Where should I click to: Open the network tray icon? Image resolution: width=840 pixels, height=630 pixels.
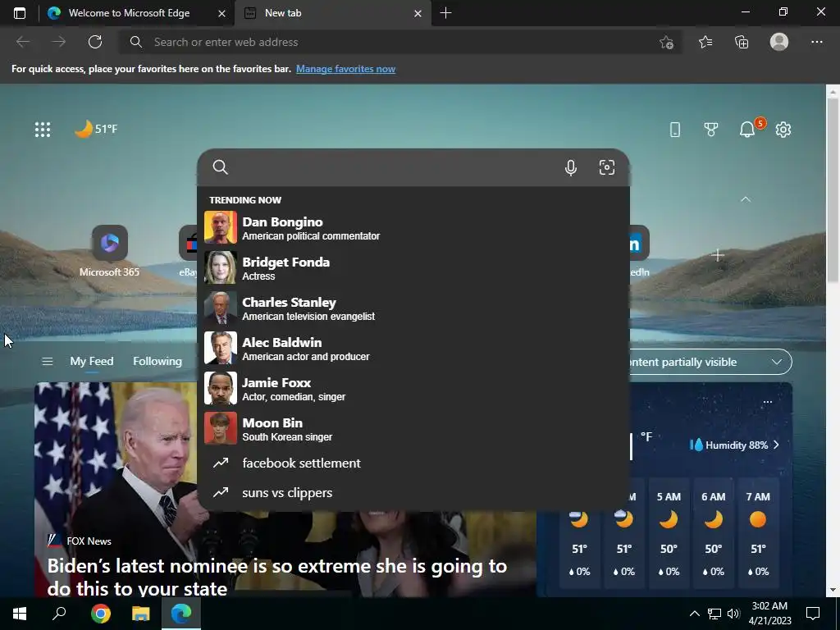(714, 614)
